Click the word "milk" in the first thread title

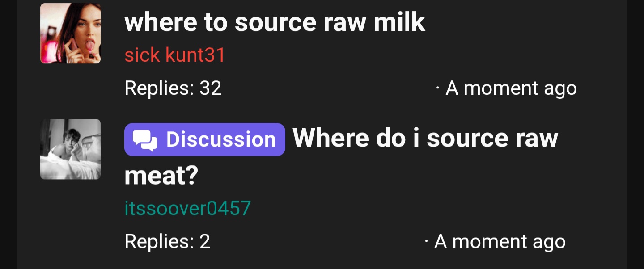[399, 22]
